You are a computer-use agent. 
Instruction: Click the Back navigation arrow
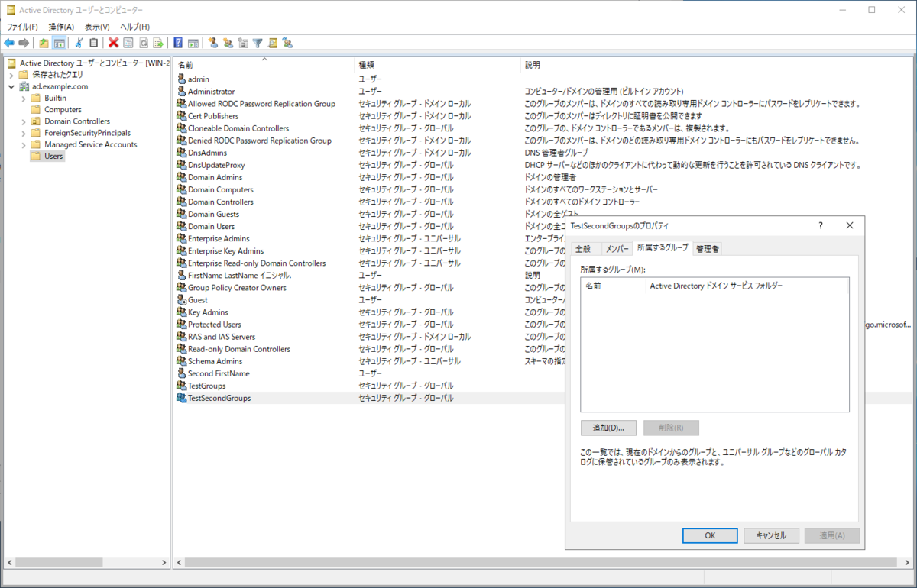10,43
